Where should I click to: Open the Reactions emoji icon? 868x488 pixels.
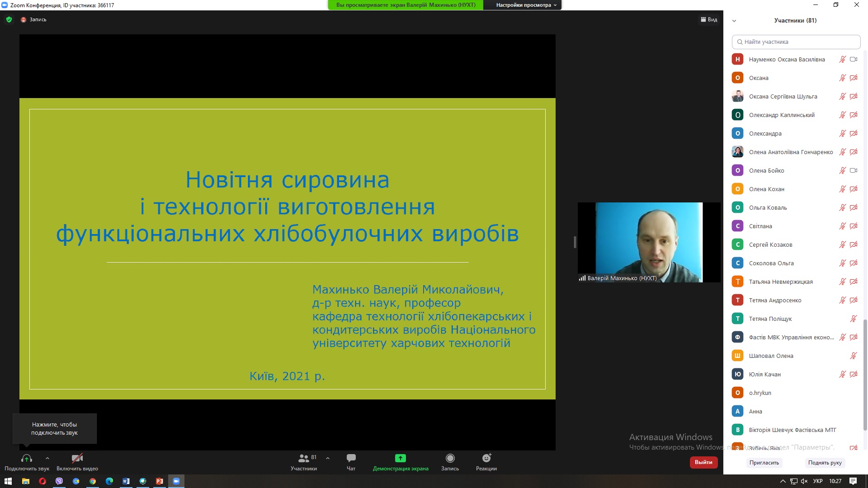pyautogui.click(x=486, y=458)
